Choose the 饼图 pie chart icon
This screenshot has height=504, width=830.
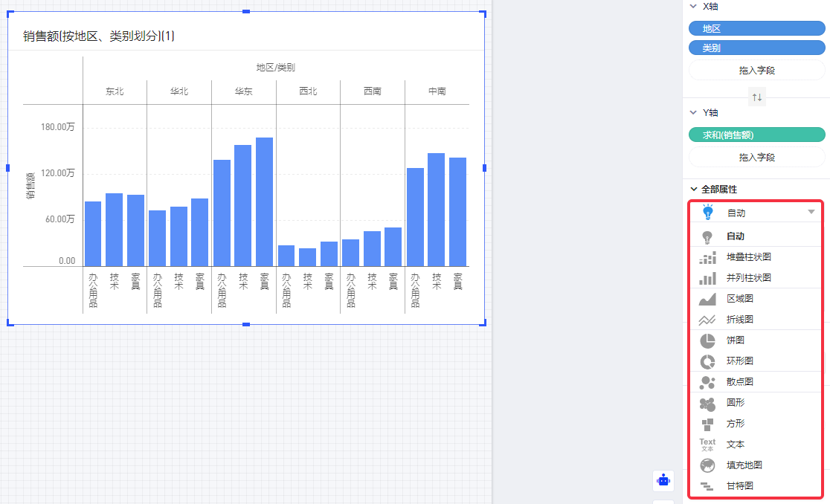[707, 340]
